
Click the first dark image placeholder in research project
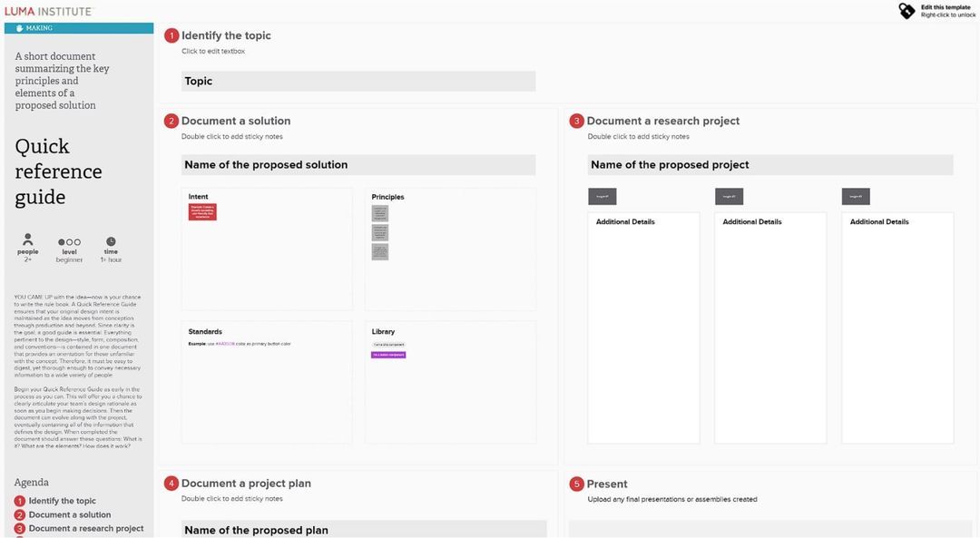[602, 196]
